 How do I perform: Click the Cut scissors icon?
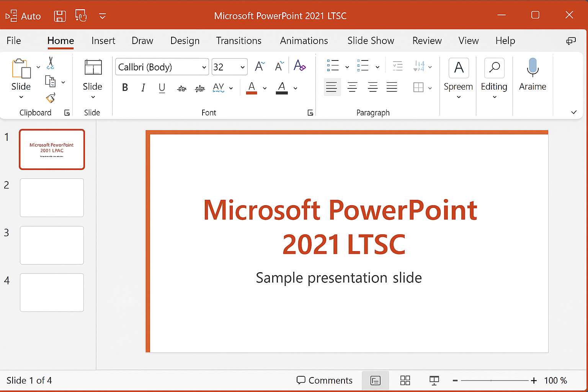[x=51, y=63]
